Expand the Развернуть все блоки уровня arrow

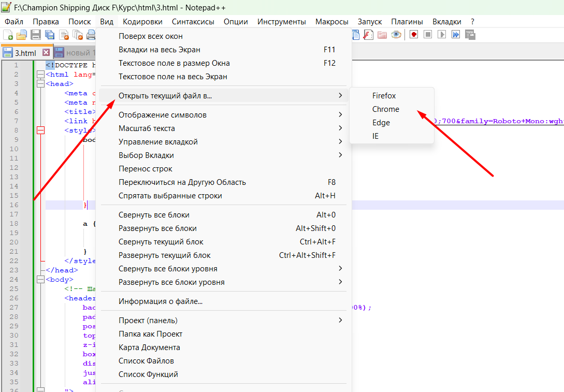[340, 282]
